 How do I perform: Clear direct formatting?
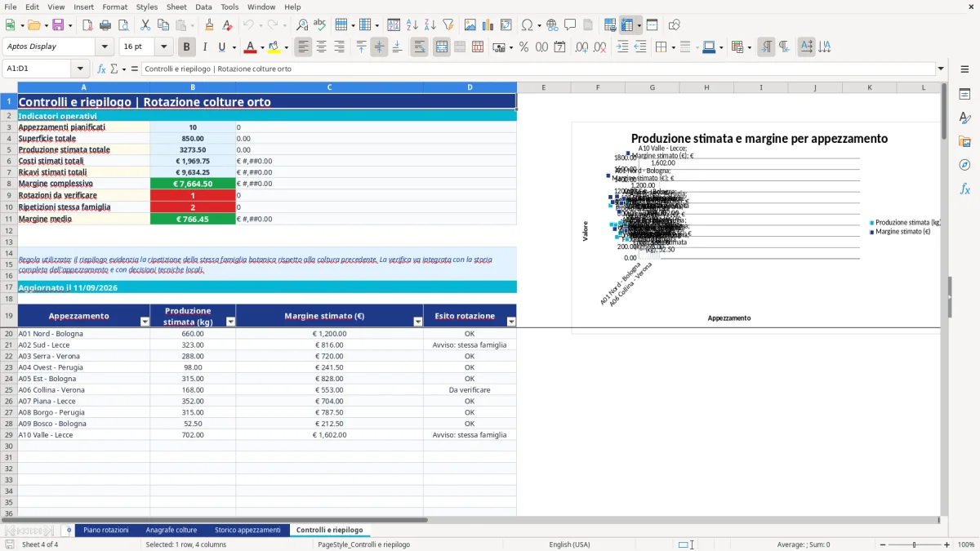(x=227, y=25)
